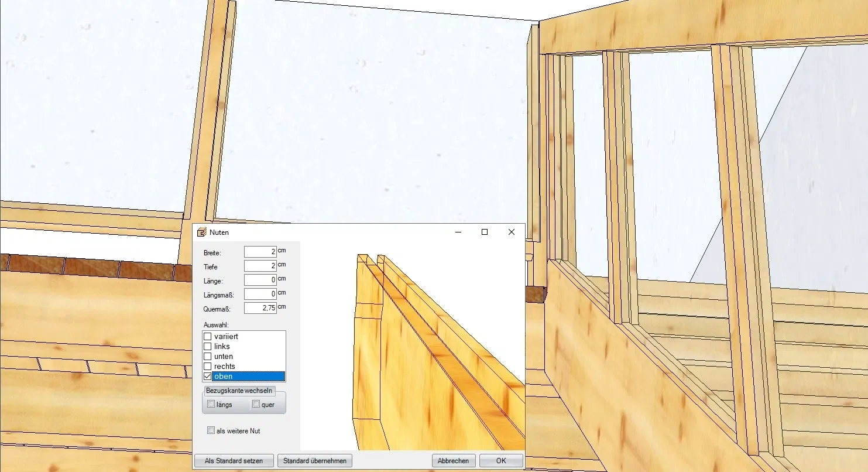Click the Länge value field
868x472 pixels.
point(260,280)
